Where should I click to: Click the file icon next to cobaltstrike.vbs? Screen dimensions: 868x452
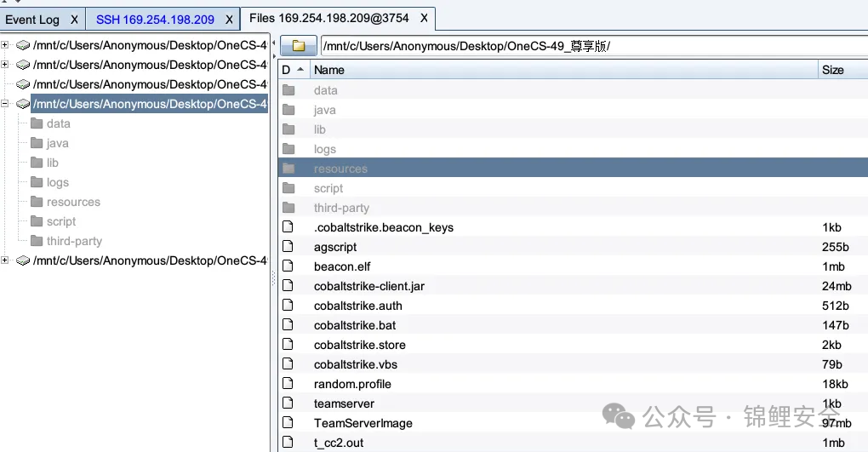click(288, 364)
